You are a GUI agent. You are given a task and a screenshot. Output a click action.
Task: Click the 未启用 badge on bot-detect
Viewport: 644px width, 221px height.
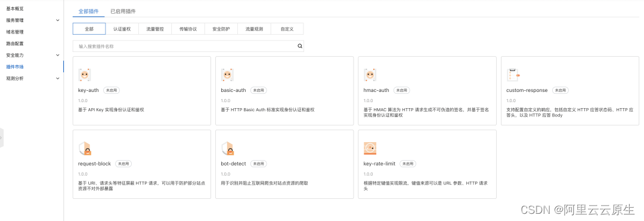pyautogui.click(x=259, y=164)
